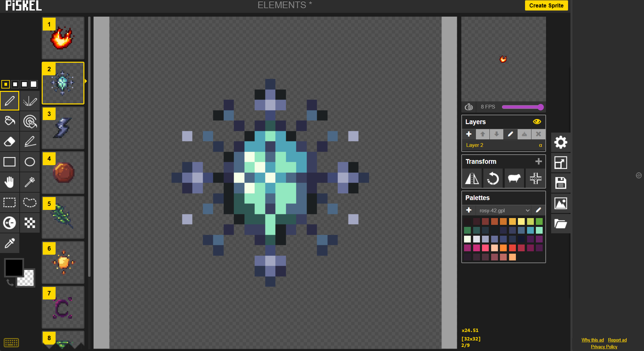Choose the Rectangle tool
The height and width of the screenshot is (351, 644).
(x=9, y=162)
